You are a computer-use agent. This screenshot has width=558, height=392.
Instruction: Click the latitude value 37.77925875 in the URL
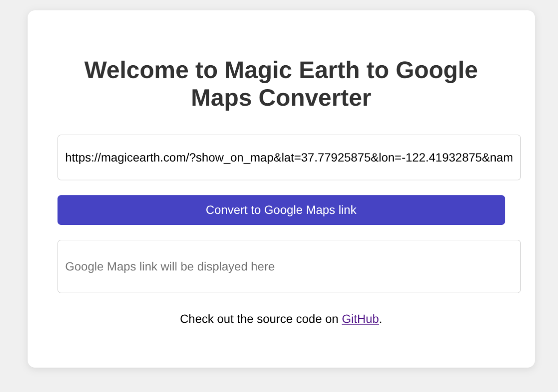(336, 158)
